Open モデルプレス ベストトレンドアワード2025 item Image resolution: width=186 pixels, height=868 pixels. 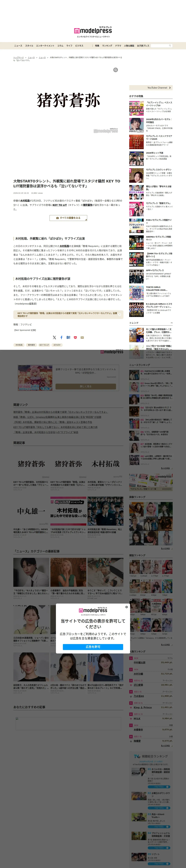151,142
